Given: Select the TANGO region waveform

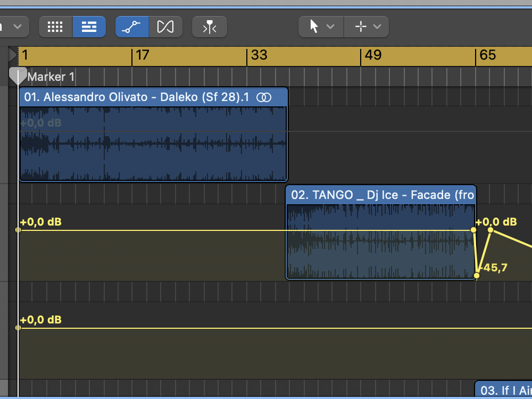Looking at the screenshot, I should (x=381, y=241).
